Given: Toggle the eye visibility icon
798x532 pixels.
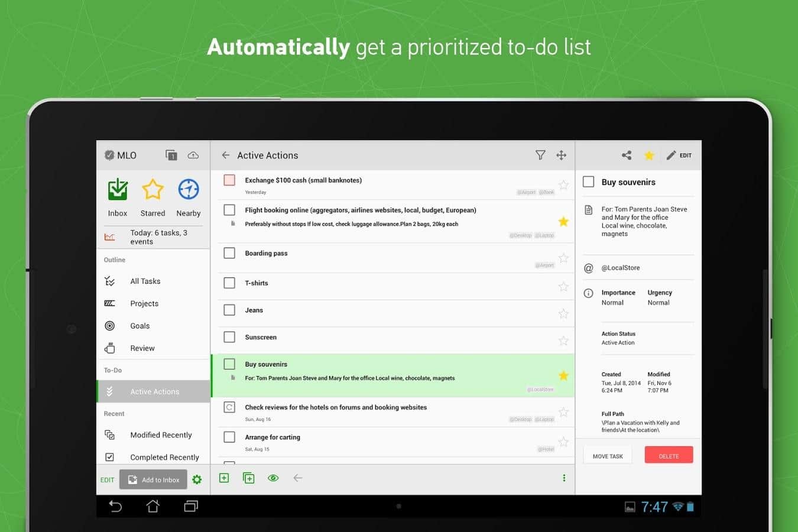Looking at the screenshot, I should (x=273, y=478).
